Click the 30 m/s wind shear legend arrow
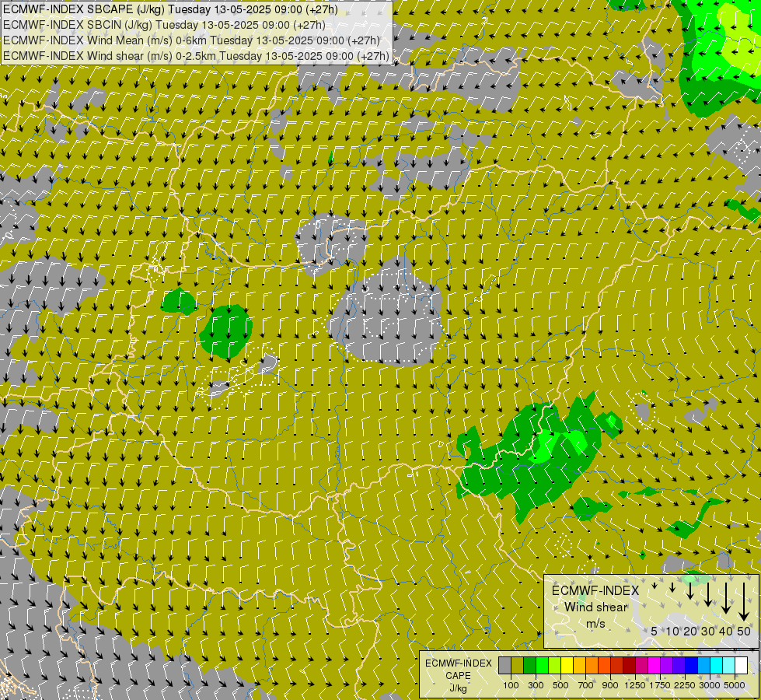The image size is (761, 700). pyautogui.click(x=708, y=594)
